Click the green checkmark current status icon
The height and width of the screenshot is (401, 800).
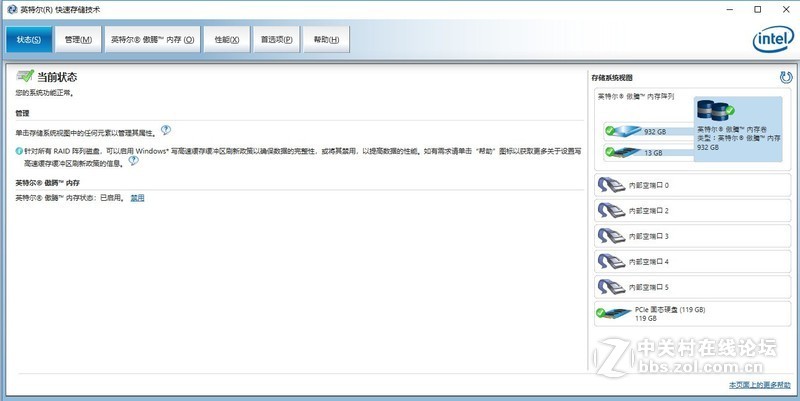coord(25,77)
